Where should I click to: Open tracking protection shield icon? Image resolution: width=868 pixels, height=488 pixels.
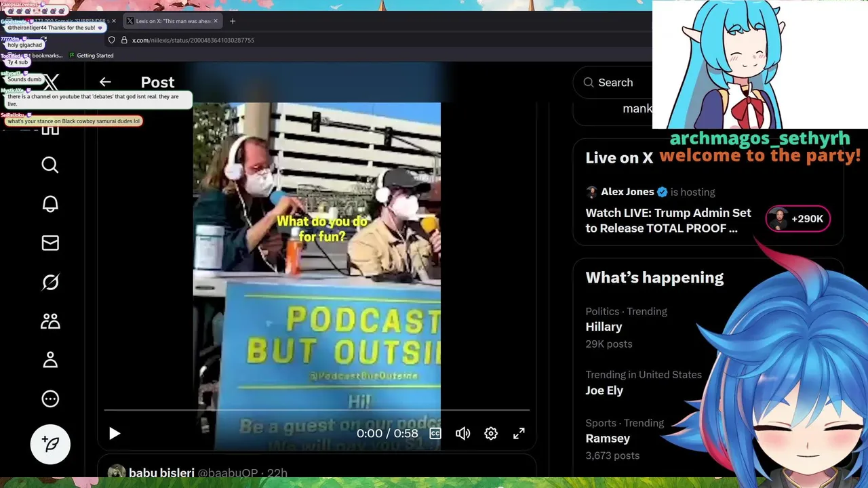pyautogui.click(x=112, y=40)
